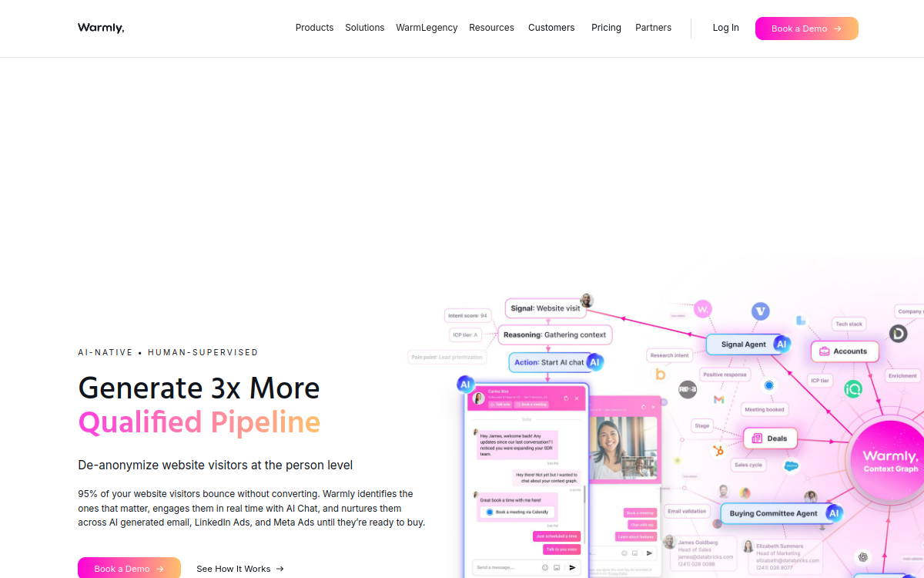Click the blue Calendly icon in chat
924x578 pixels.
click(x=490, y=512)
